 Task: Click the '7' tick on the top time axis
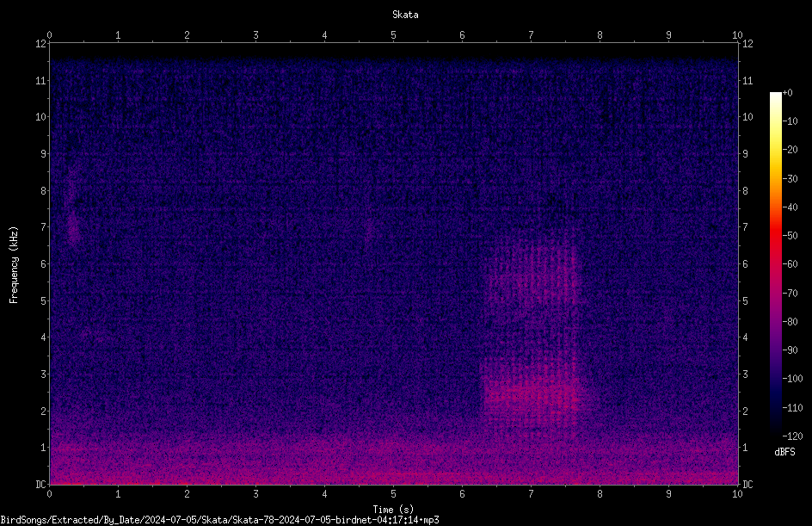coord(531,34)
